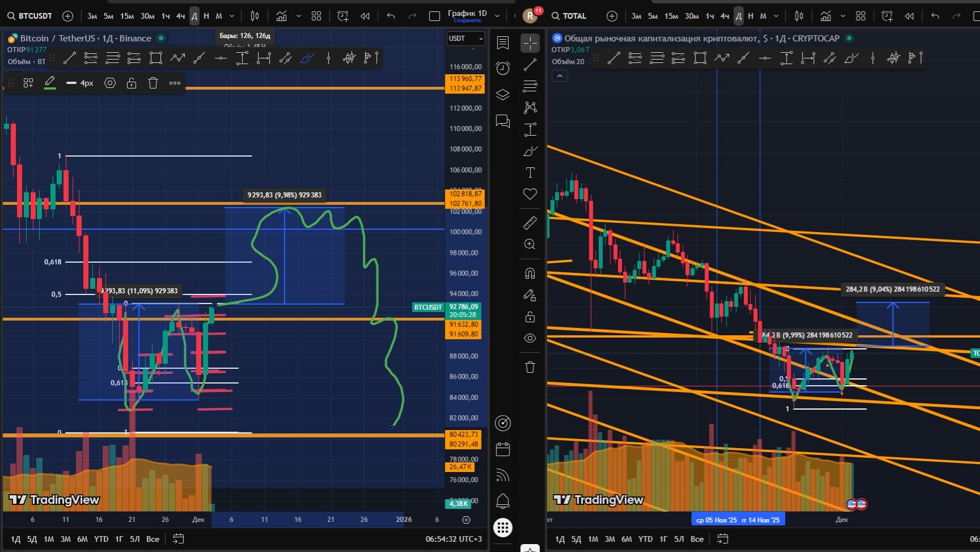Viewport: 980px width, 552px height.
Task: Open symbol search for BTCUSDT
Action: [29, 16]
